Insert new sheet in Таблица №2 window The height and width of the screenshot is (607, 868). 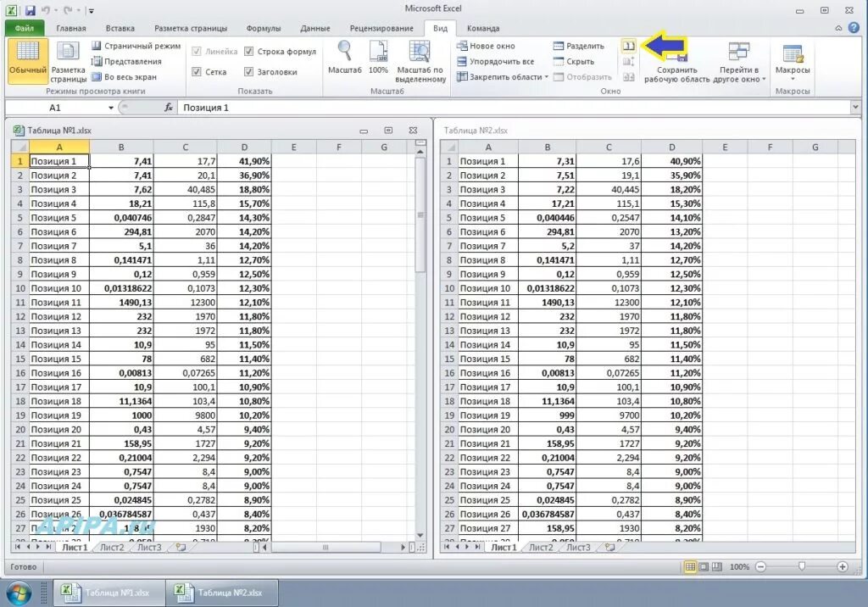609,547
